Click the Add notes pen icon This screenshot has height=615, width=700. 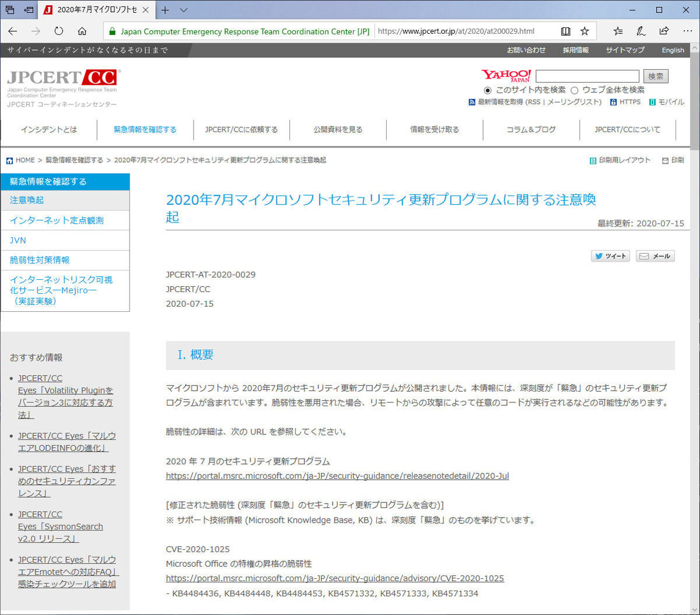click(641, 31)
